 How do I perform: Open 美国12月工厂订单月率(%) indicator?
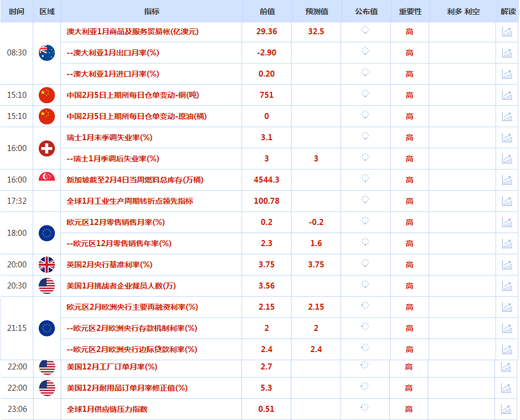click(112, 367)
